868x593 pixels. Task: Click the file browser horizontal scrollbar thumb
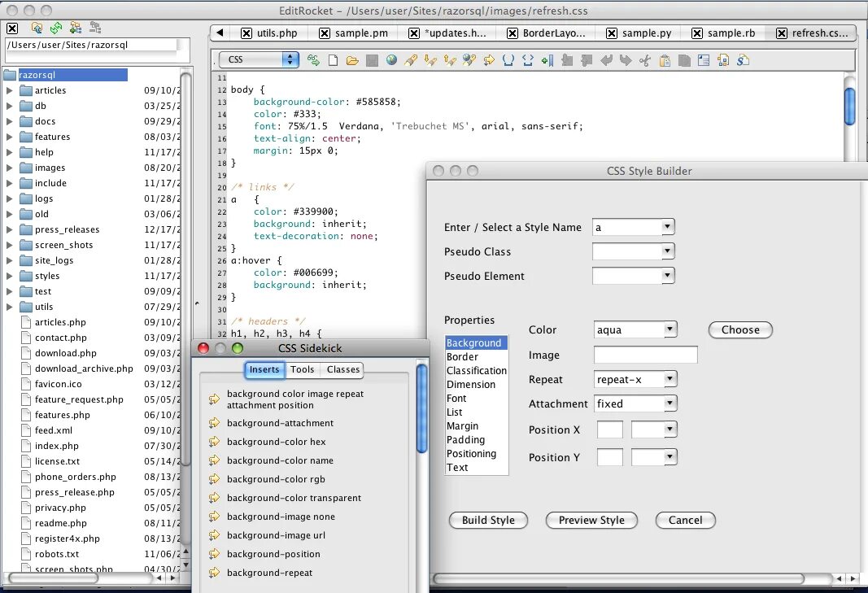(x=54, y=578)
